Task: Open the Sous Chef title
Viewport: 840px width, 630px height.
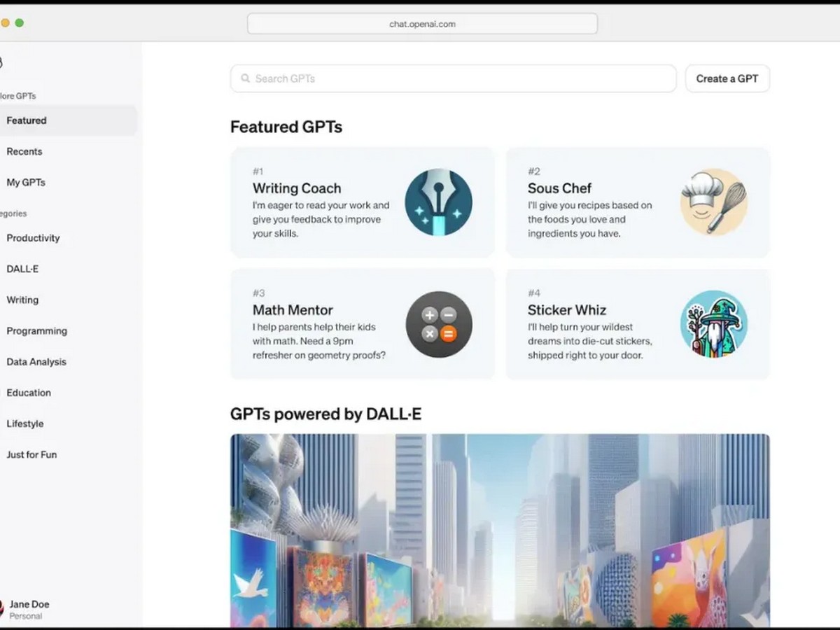Action: coord(559,188)
